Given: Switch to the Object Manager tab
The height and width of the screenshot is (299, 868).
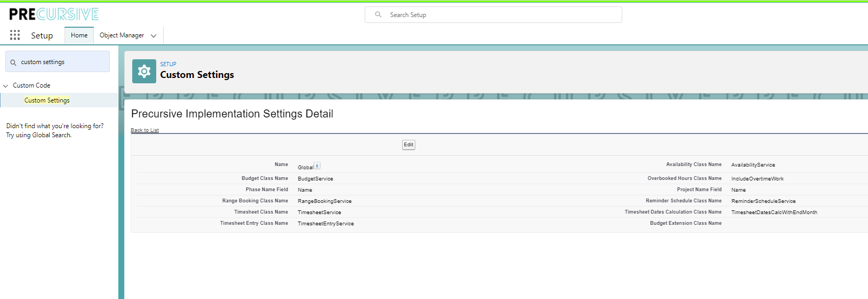Looking at the screenshot, I should (122, 35).
